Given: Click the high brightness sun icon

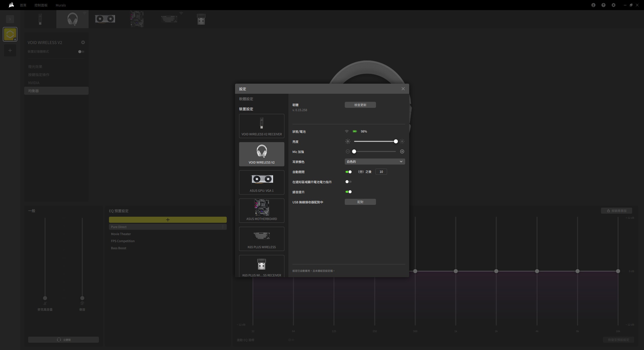Looking at the screenshot, I should click(402, 141).
